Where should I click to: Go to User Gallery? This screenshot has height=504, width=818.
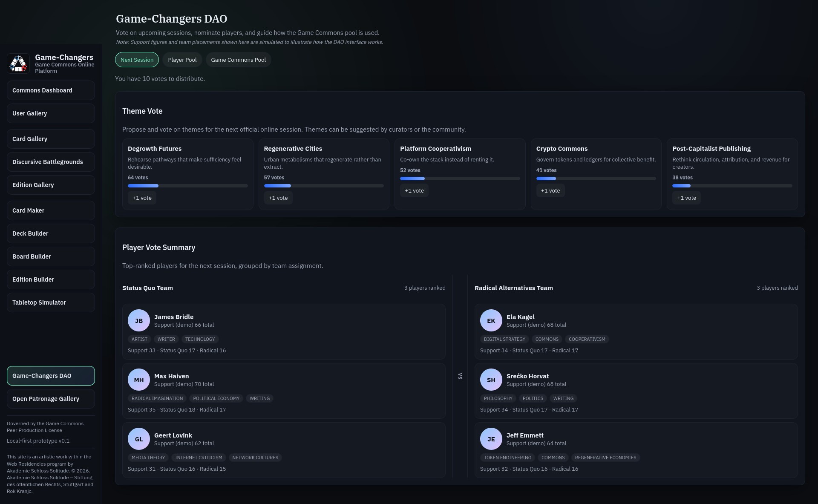[51, 113]
